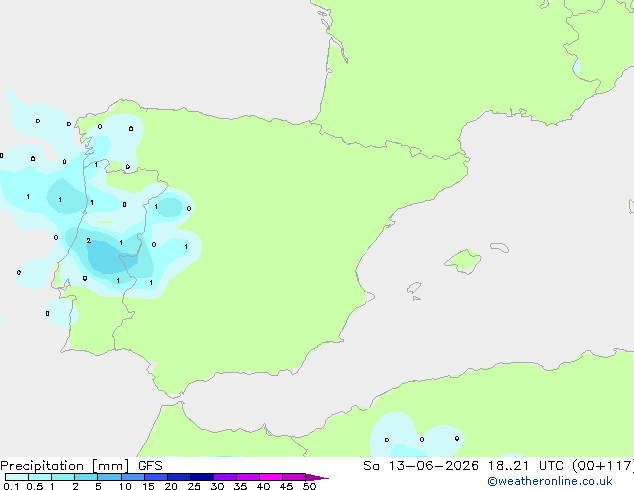Click the 1–2 mm legend color swatch
This screenshot has width=634, height=490.
63,477
